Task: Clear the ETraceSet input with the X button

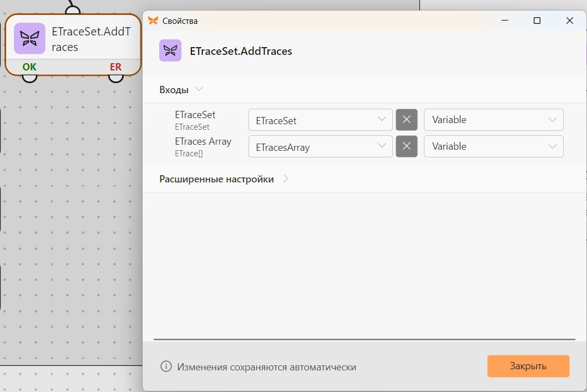Action: [x=407, y=120]
